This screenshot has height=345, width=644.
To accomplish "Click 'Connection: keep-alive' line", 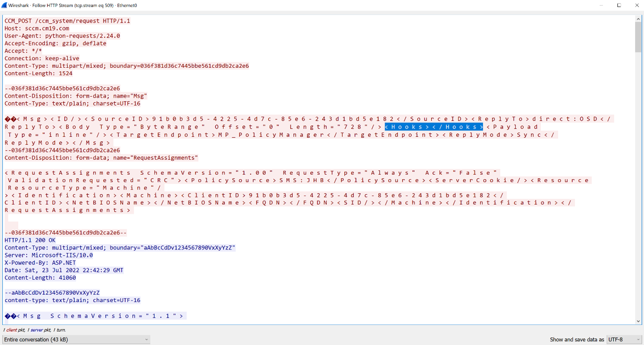I will [x=42, y=58].
